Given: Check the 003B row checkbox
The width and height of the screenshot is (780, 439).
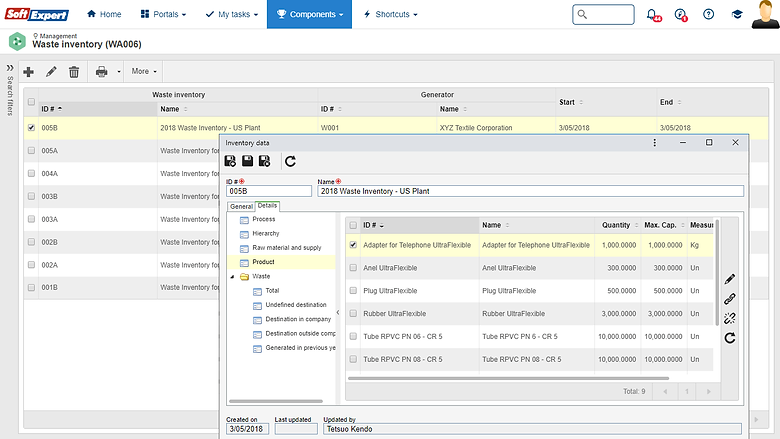Looking at the screenshot, I should (x=31, y=196).
